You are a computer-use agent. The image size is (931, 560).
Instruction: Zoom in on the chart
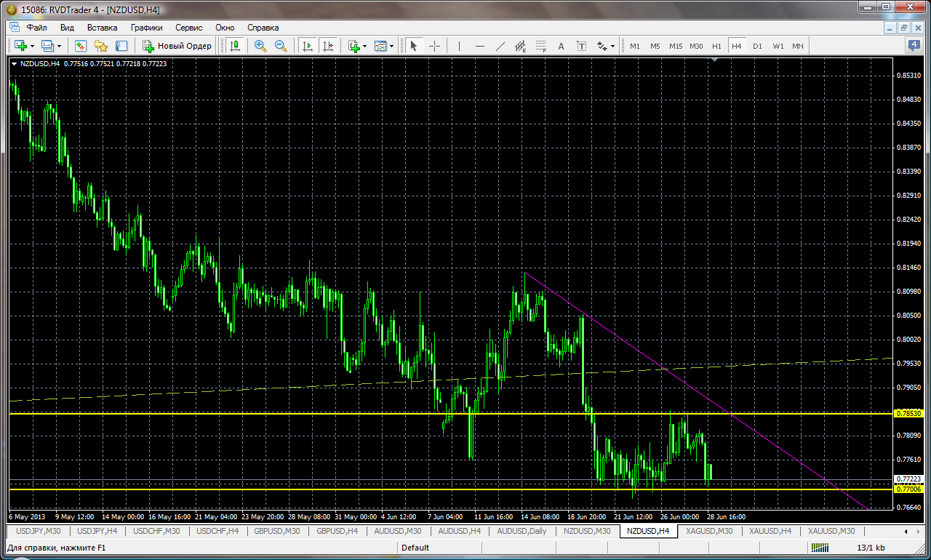260,46
